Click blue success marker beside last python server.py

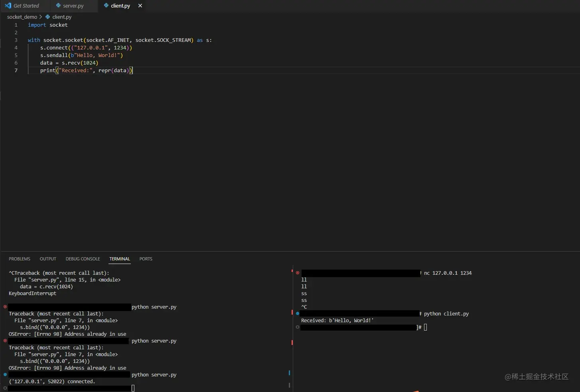5,374
